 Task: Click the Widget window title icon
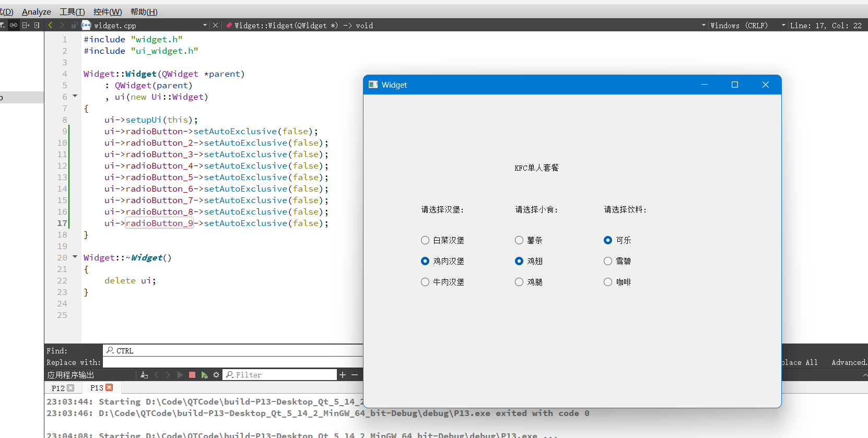[x=373, y=85]
